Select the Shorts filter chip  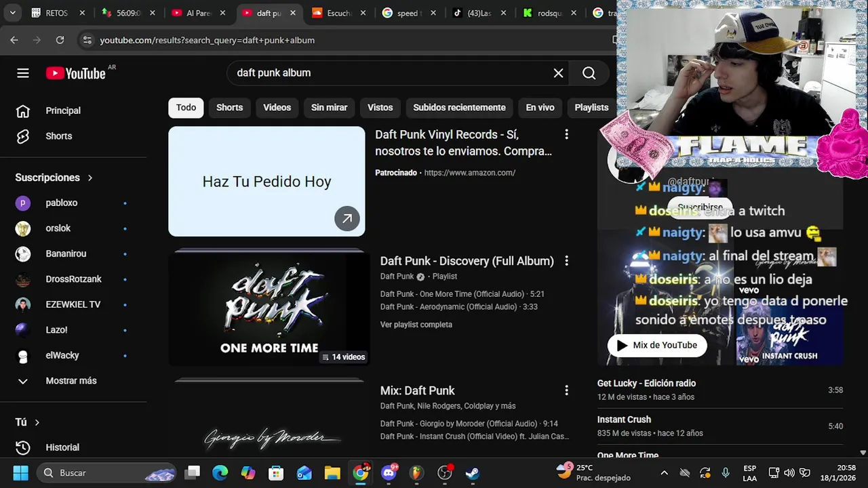coord(229,108)
